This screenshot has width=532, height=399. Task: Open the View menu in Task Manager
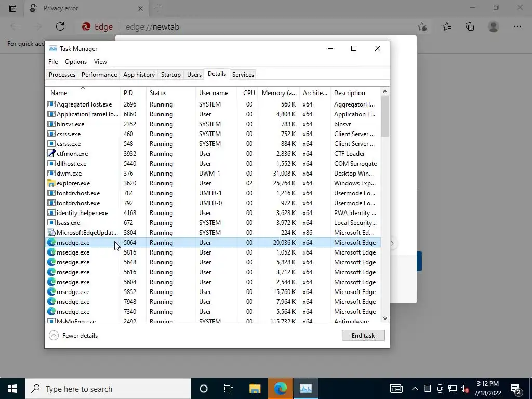coord(100,62)
